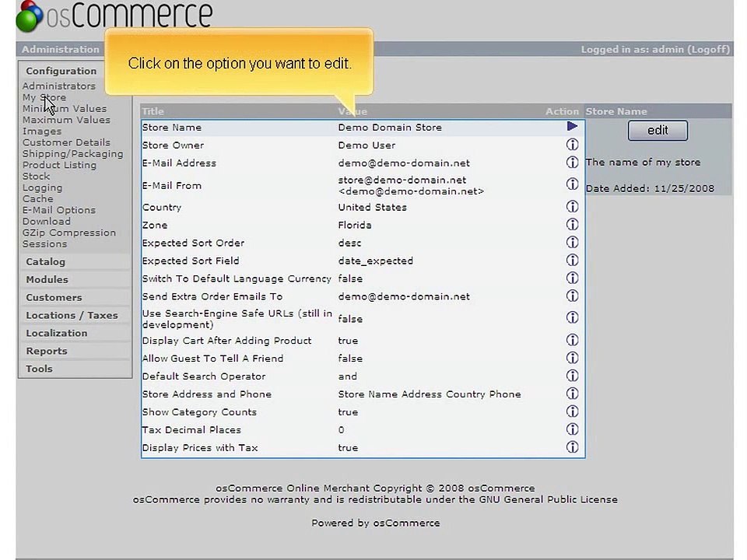Expand the Customers menu section
This screenshot has width=747, height=560.
point(54,297)
